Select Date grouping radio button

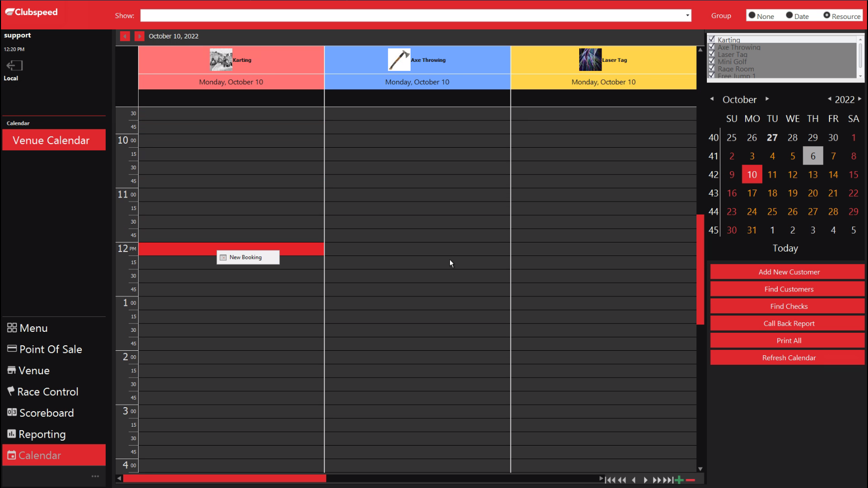pyautogui.click(x=789, y=15)
